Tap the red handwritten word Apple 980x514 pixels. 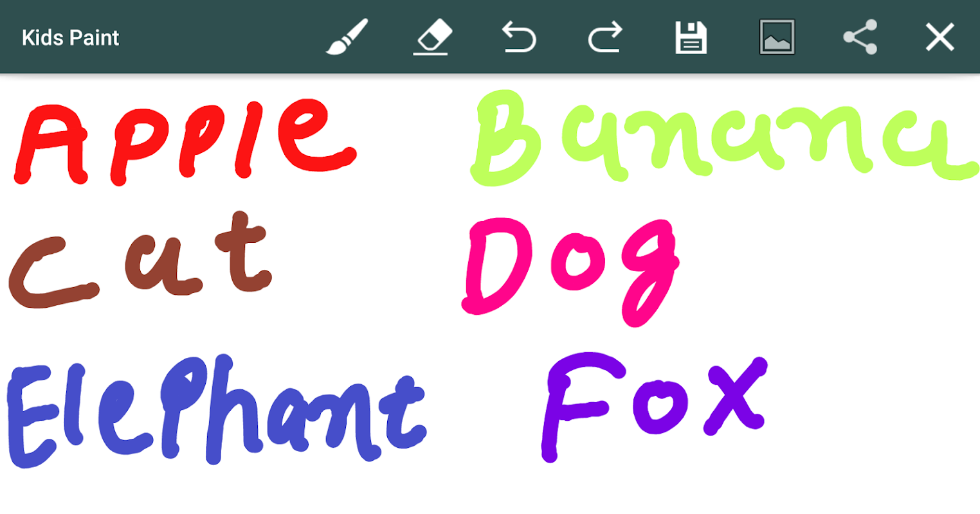point(184,141)
